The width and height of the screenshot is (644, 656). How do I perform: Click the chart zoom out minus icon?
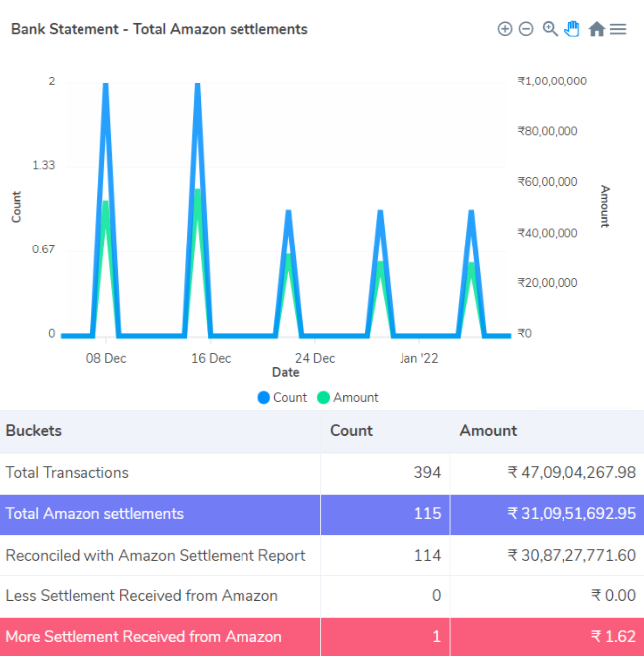[526, 29]
